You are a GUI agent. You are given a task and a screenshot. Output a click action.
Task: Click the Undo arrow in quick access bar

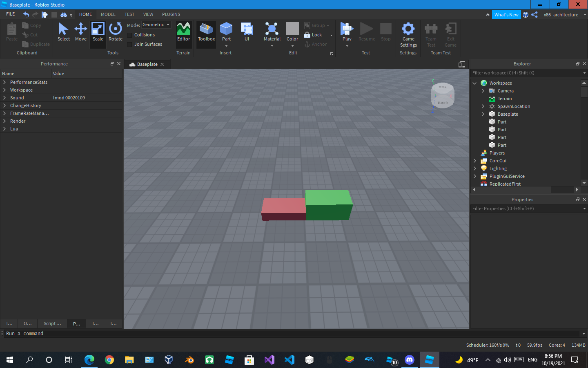click(x=26, y=14)
